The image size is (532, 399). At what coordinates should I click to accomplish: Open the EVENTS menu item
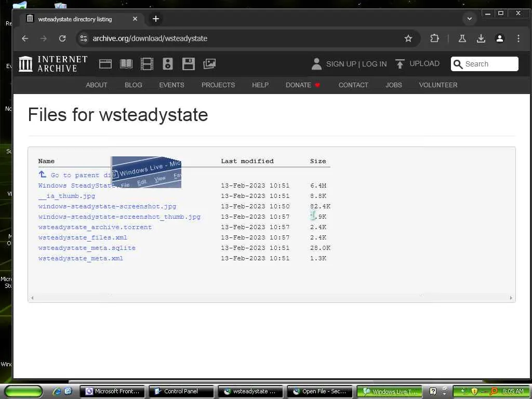coord(171,85)
